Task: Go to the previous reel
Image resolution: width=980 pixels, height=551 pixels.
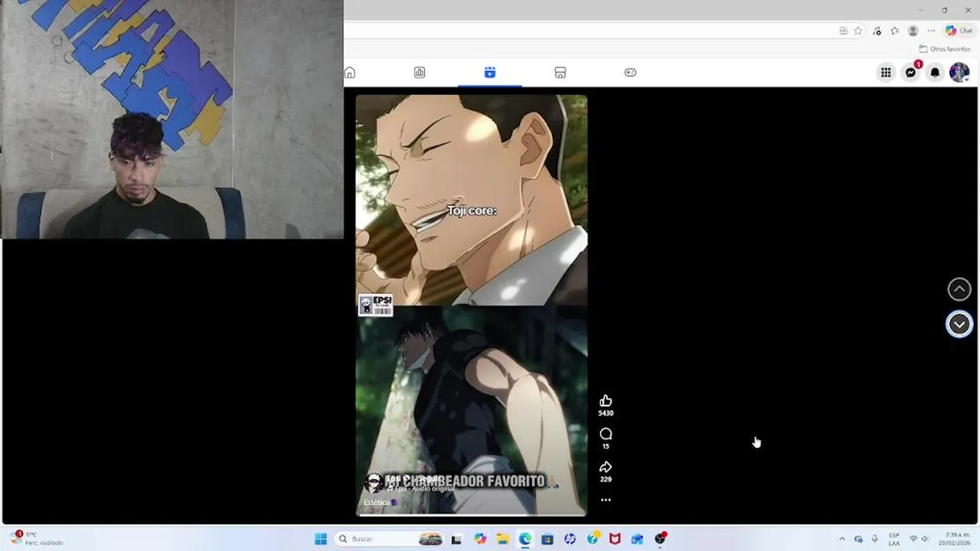Action: pyautogui.click(x=959, y=289)
